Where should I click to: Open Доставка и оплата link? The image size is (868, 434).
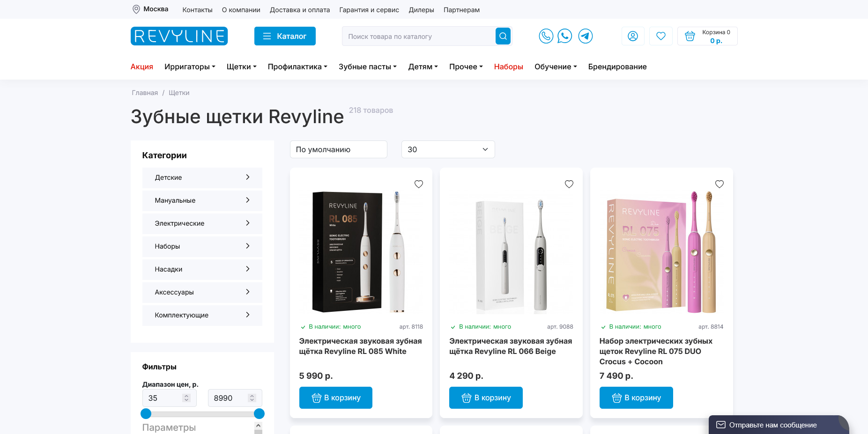[300, 10]
